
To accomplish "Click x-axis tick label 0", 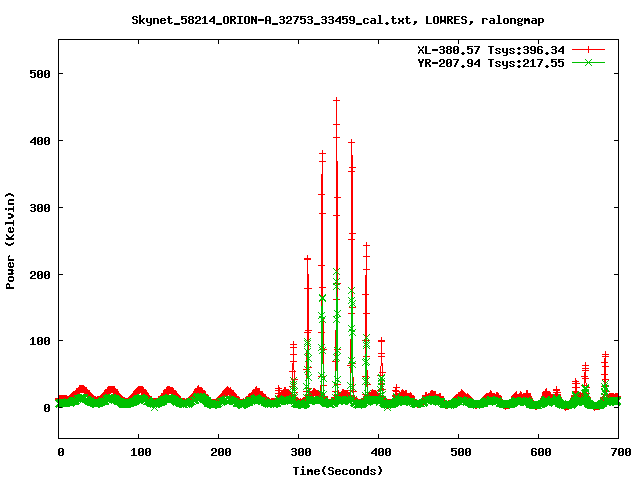I will [x=61, y=452].
